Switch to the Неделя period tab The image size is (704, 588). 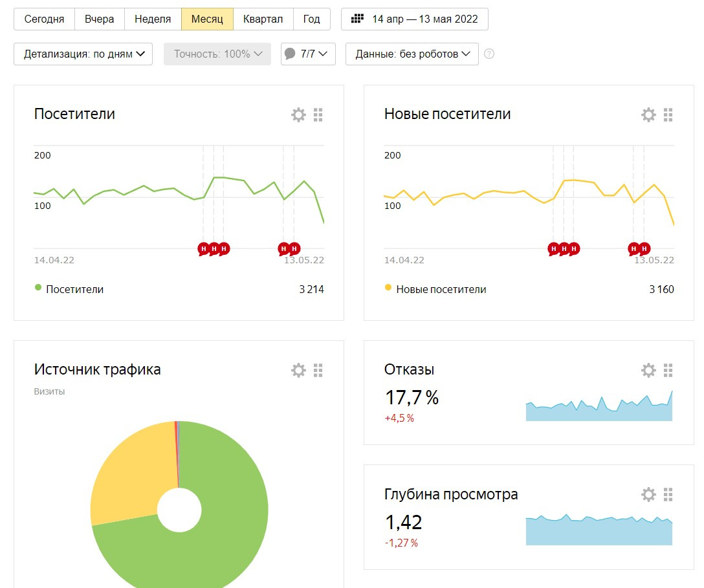coord(153,19)
